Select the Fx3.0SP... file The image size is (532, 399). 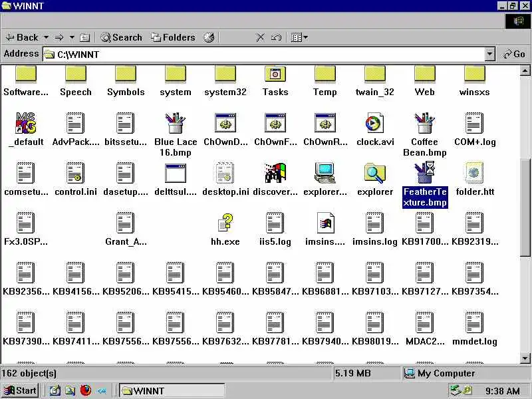[26, 229]
